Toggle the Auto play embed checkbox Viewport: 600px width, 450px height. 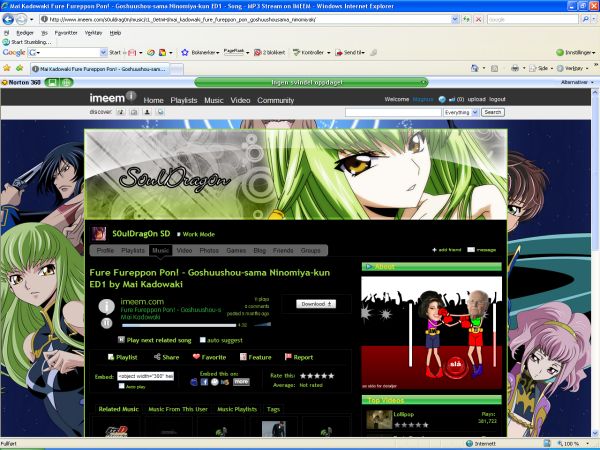click(x=121, y=386)
